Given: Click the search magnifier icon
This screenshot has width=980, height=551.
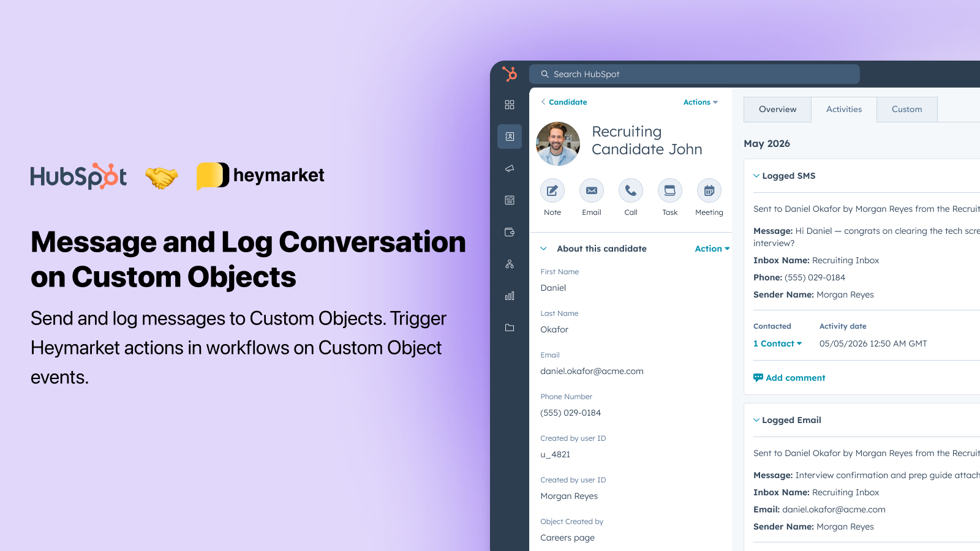Looking at the screenshot, I should 545,74.
